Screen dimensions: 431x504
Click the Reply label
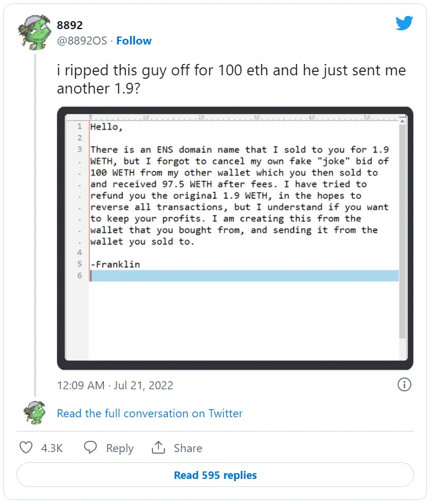pyautogui.click(x=120, y=448)
